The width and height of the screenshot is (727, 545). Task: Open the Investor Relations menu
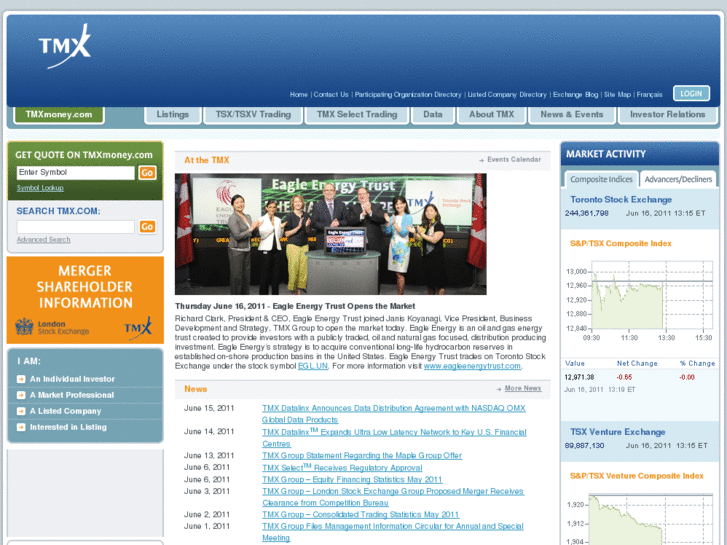pos(667,115)
